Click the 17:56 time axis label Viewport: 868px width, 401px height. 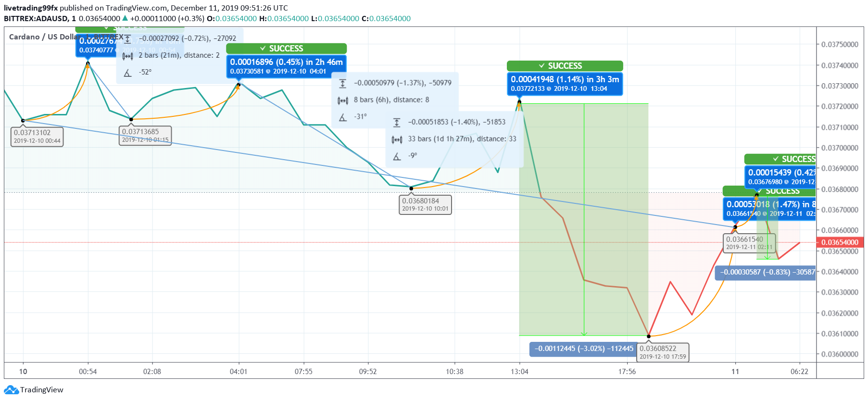coord(627,372)
